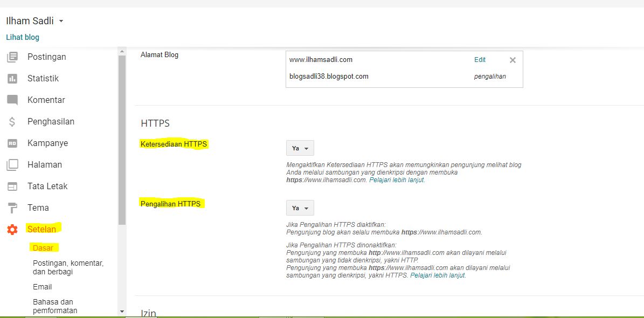Click the Statistik bar chart icon

point(12,79)
